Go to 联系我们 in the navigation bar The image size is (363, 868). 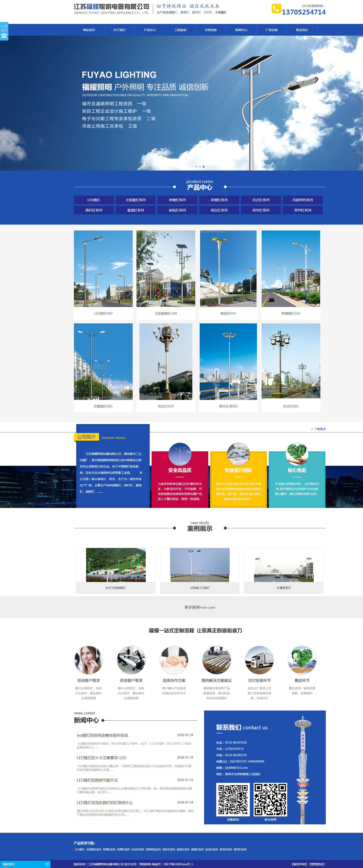tap(302, 30)
